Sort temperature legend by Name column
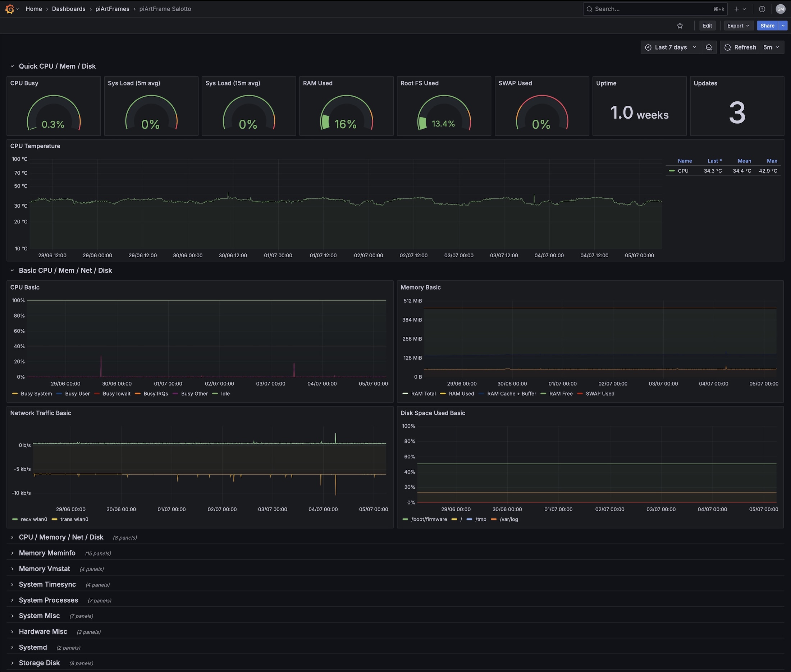This screenshot has width=791, height=672. (685, 161)
